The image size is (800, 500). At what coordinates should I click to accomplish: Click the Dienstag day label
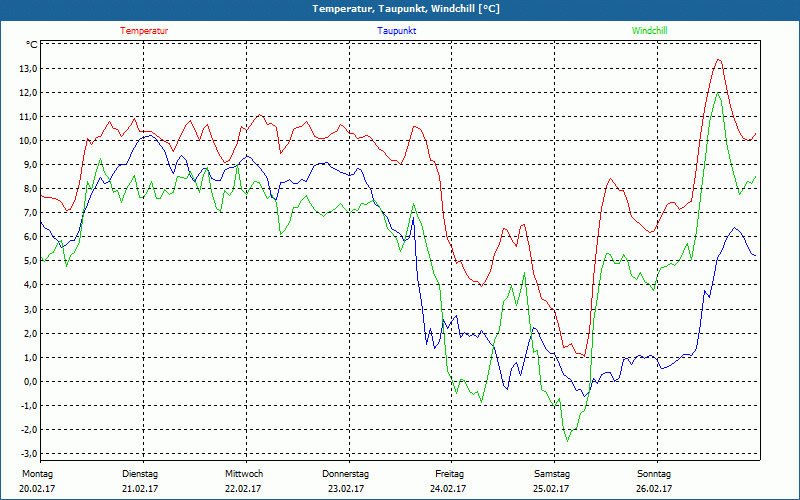coord(140,474)
